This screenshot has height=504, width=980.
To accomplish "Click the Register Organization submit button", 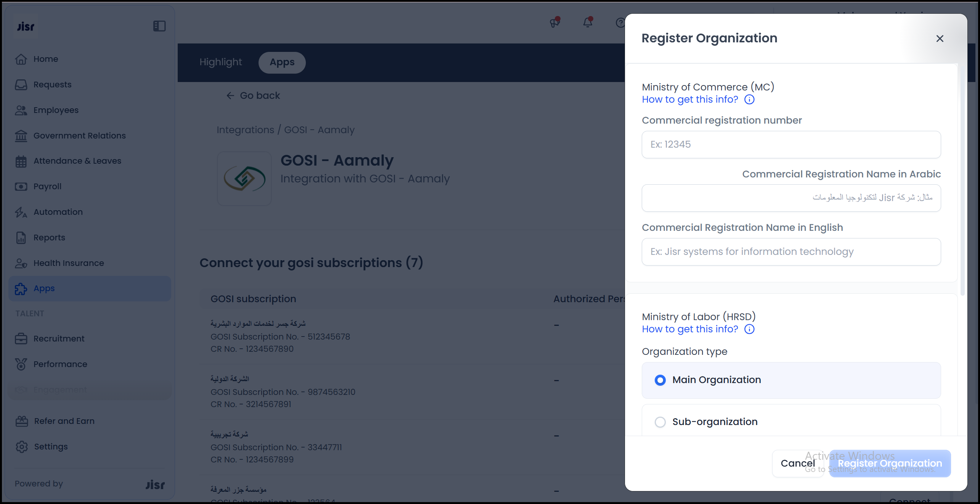I will [890, 463].
